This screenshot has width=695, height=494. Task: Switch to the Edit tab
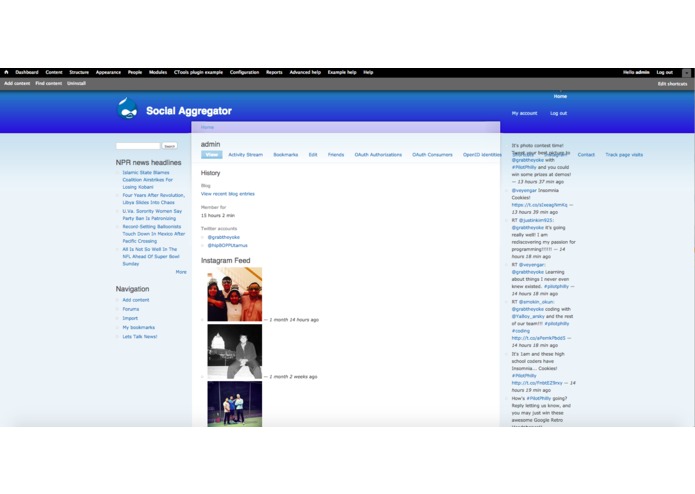(x=313, y=155)
